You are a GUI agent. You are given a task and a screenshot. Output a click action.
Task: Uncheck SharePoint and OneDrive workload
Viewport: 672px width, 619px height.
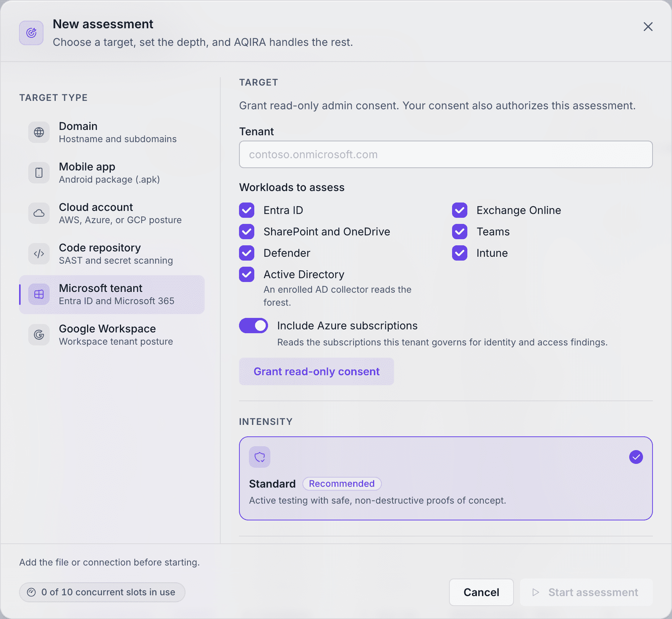coord(247,232)
